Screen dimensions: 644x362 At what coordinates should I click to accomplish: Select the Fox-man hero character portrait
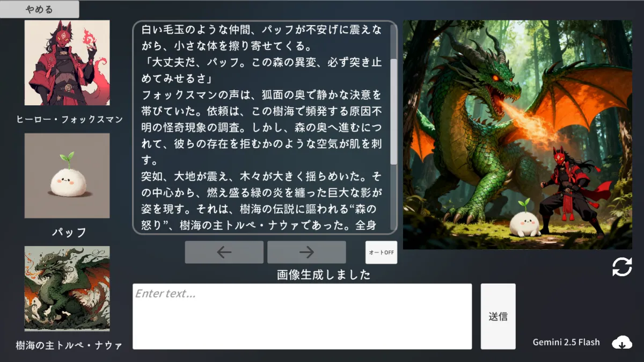67,63
